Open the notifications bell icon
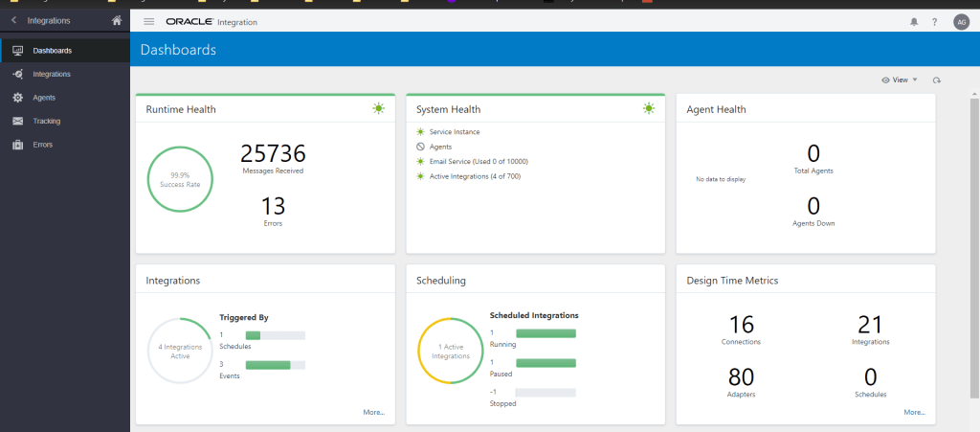 click(913, 21)
